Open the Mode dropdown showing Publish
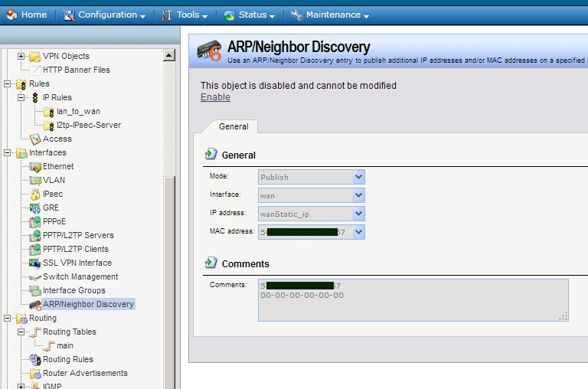The image size is (588, 389). (358, 177)
